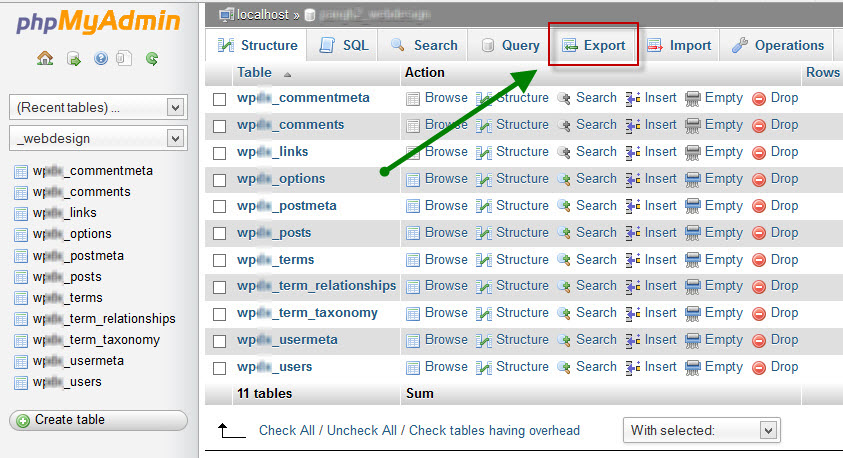Click Structure icon in _term_relationships row
Image resolution: width=843 pixels, height=458 pixels.
pos(484,287)
